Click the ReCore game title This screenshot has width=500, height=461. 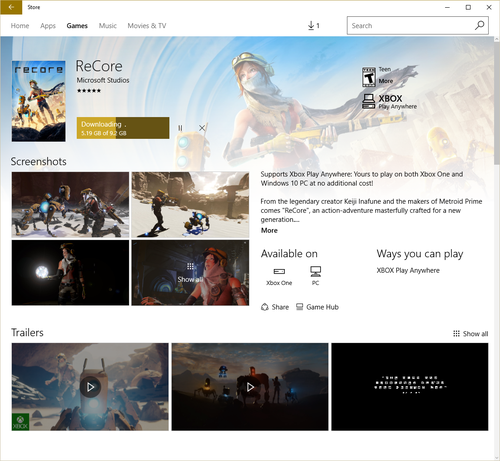pos(99,66)
